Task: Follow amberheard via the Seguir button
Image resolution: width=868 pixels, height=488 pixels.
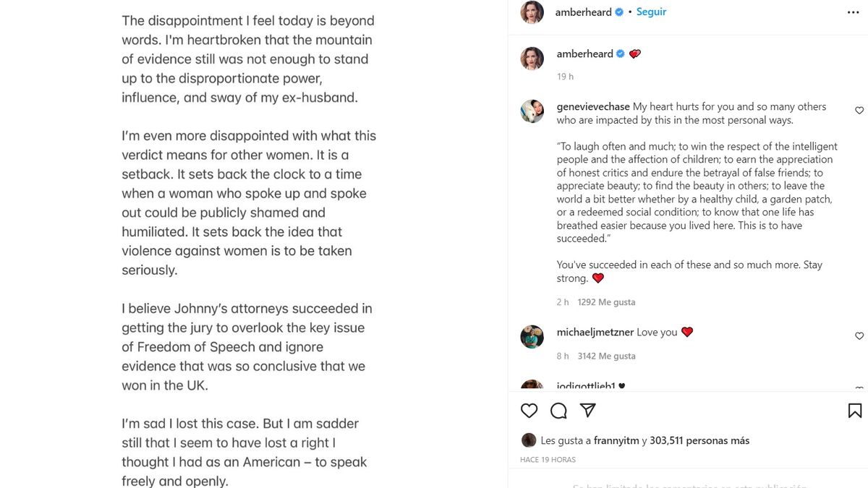Action: click(x=651, y=12)
